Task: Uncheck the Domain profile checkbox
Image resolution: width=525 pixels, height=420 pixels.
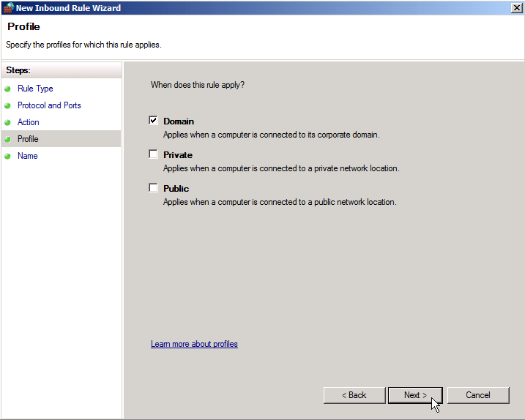Action: [x=153, y=120]
